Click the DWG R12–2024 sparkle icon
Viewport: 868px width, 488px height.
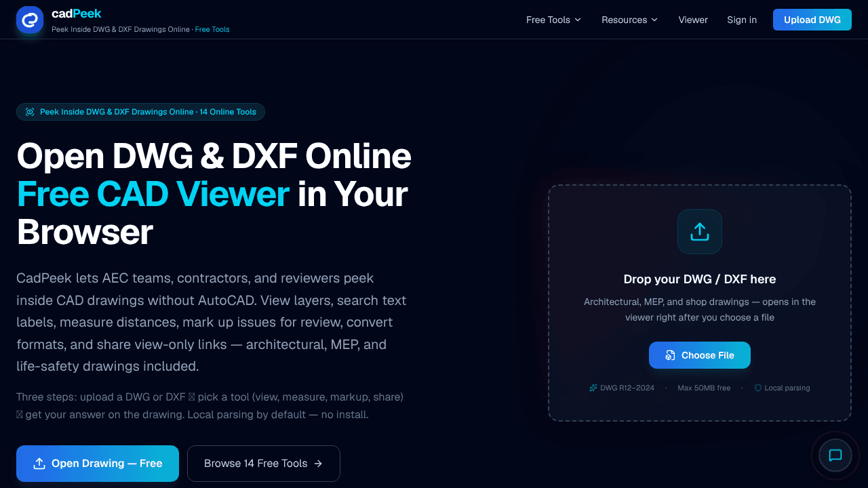pyautogui.click(x=593, y=388)
